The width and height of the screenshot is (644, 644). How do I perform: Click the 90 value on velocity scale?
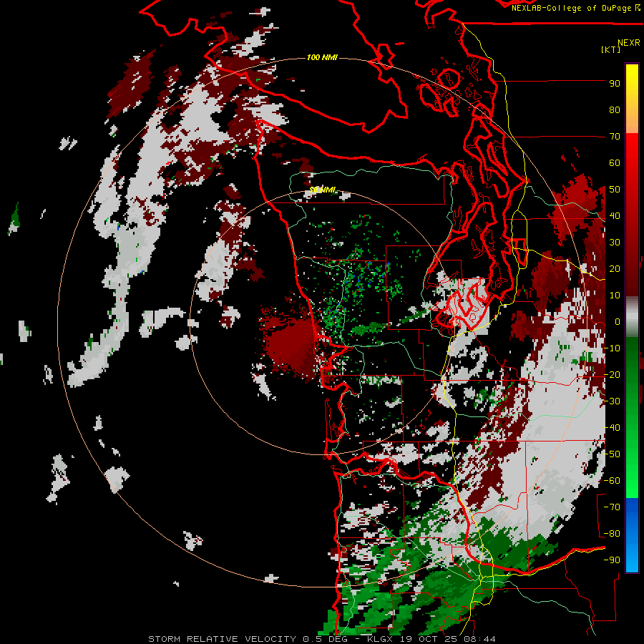(x=615, y=84)
